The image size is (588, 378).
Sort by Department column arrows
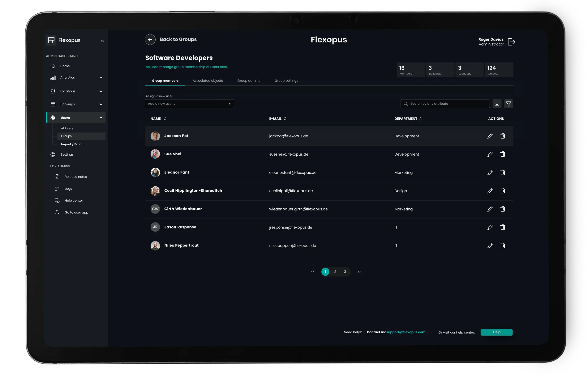tap(420, 119)
